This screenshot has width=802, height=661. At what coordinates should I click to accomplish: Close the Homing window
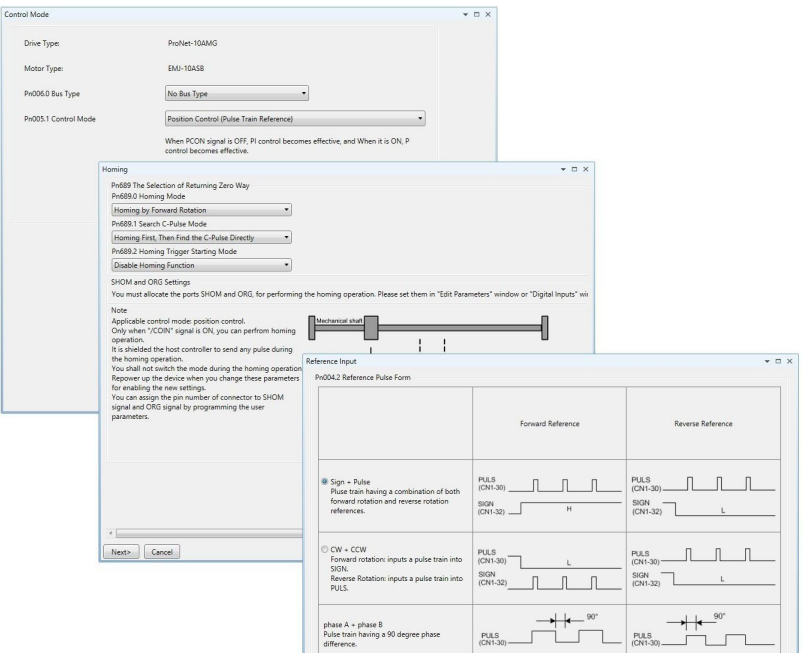click(x=586, y=169)
